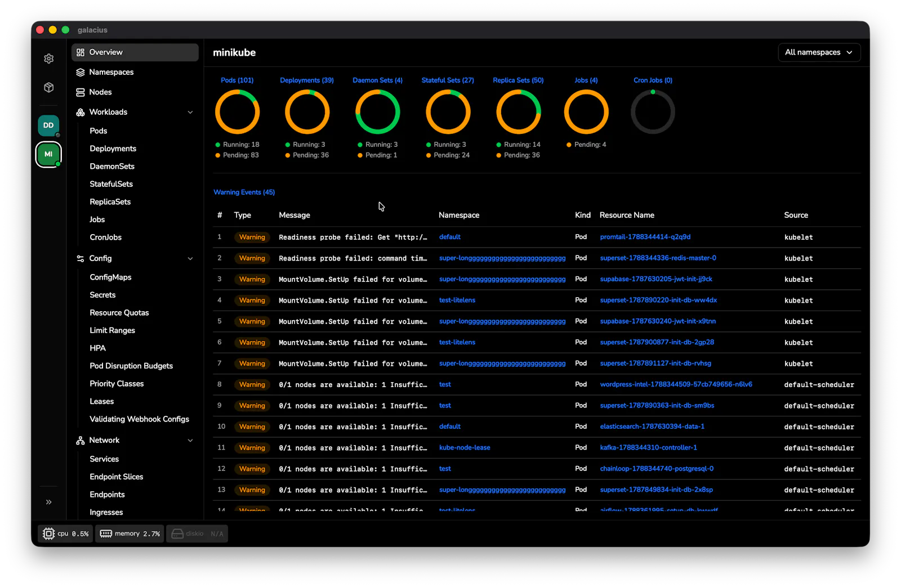Image resolution: width=901 pixels, height=588 pixels.
Task: Open the settings gear icon in left rail
Action: pyautogui.click(x=49, y=59)
